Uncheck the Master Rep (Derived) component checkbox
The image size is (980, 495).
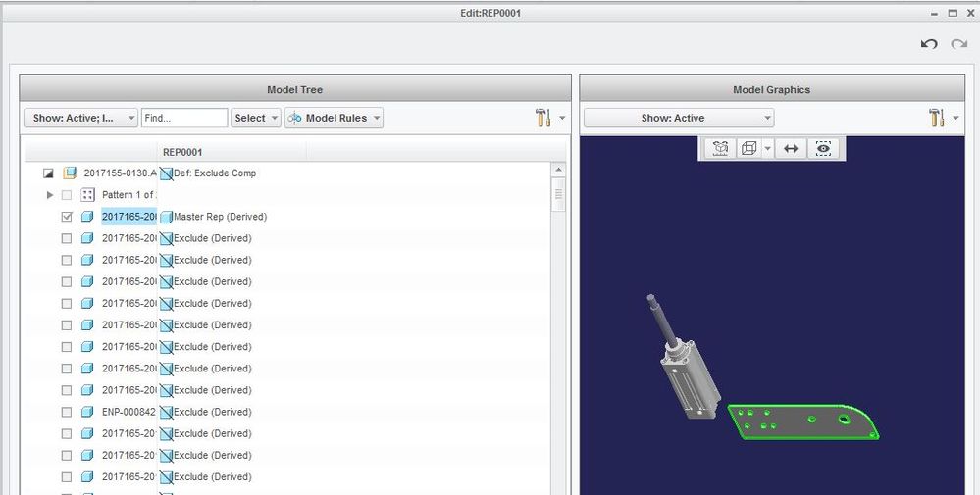click(67, 217)
